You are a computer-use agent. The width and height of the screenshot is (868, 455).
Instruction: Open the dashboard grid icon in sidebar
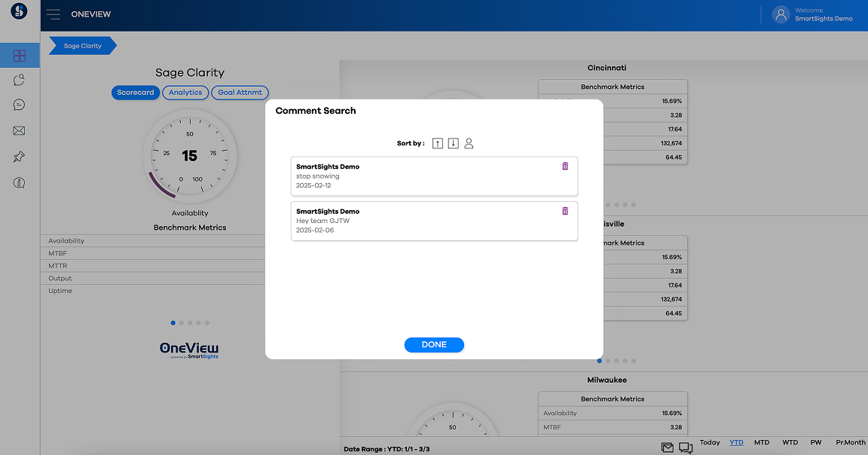tap(20, 56)
